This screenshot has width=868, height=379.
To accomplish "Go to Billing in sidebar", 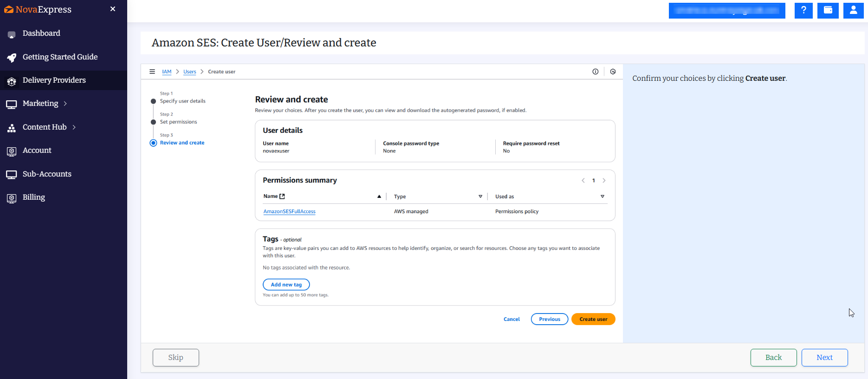I will [x=33, y=197].
